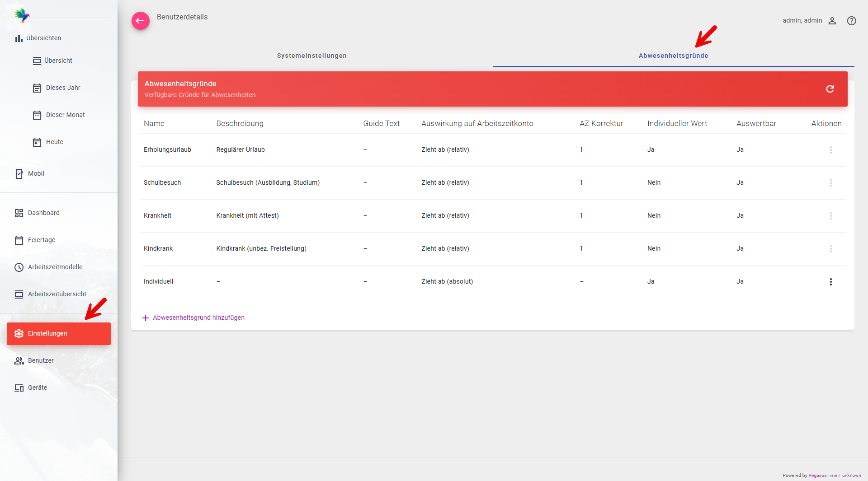868x481 pixels.
Task: Click the hummingbird logo in sidebar
Action: tap(21, 15)
